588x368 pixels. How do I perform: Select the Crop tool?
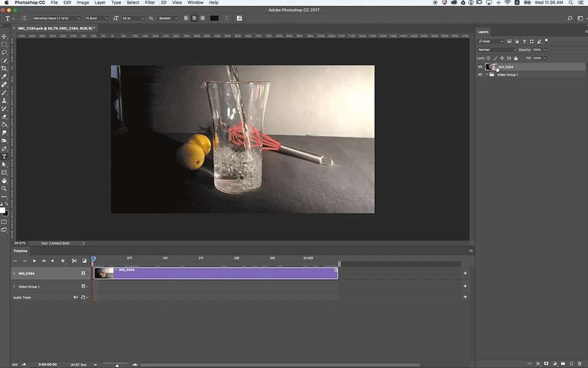coord(4,69)
